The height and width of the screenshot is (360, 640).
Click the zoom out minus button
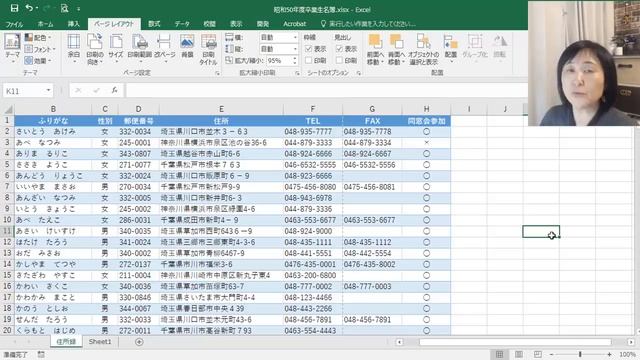[551, 354]
